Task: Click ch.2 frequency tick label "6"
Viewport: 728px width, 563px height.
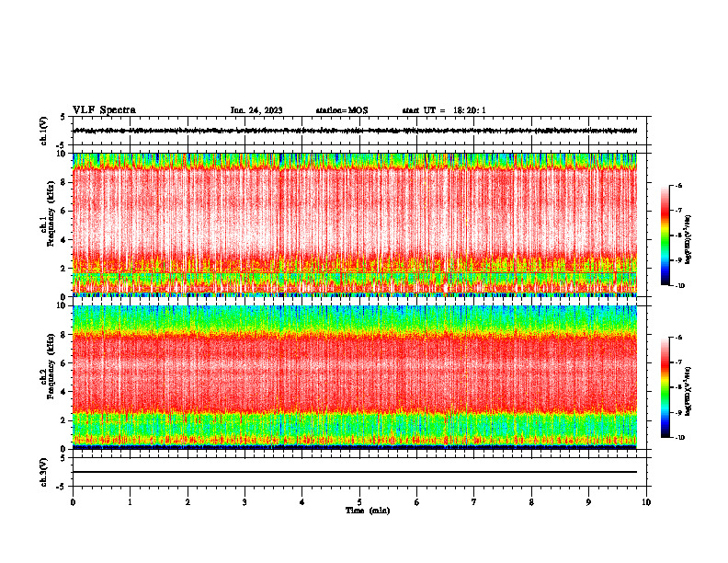Action: 63,363
